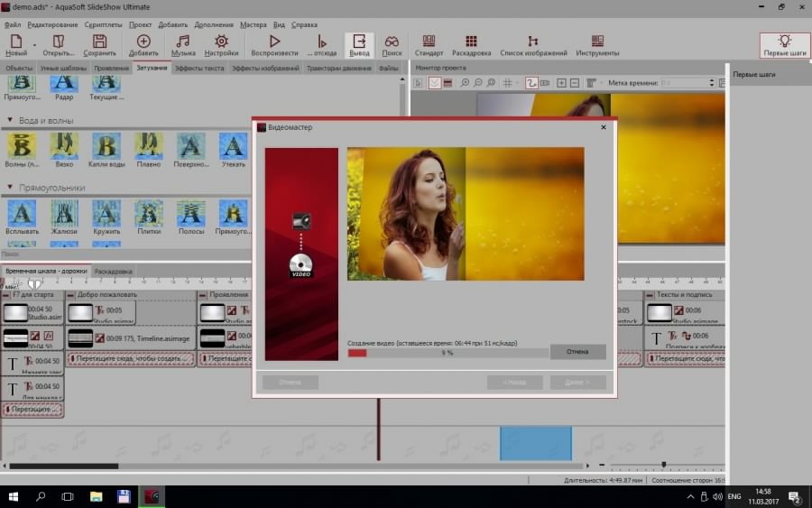Select the Капли воды effect thumbnail
812x508 pixels.
tap(106, 147)
